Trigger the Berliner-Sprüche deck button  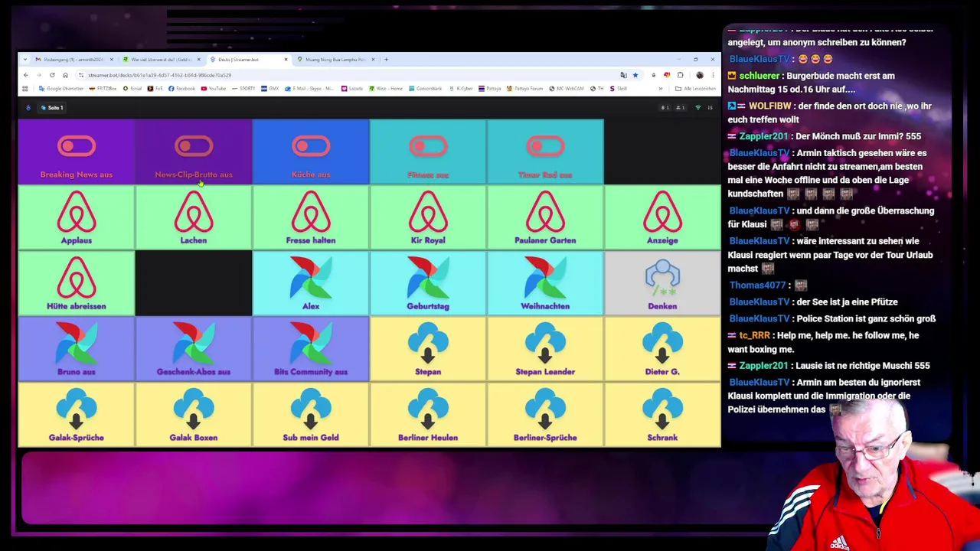[544, 415]
